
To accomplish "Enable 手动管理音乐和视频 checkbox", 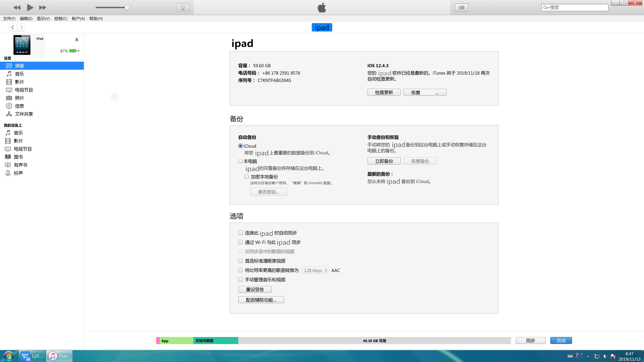I will coord(240,280).
